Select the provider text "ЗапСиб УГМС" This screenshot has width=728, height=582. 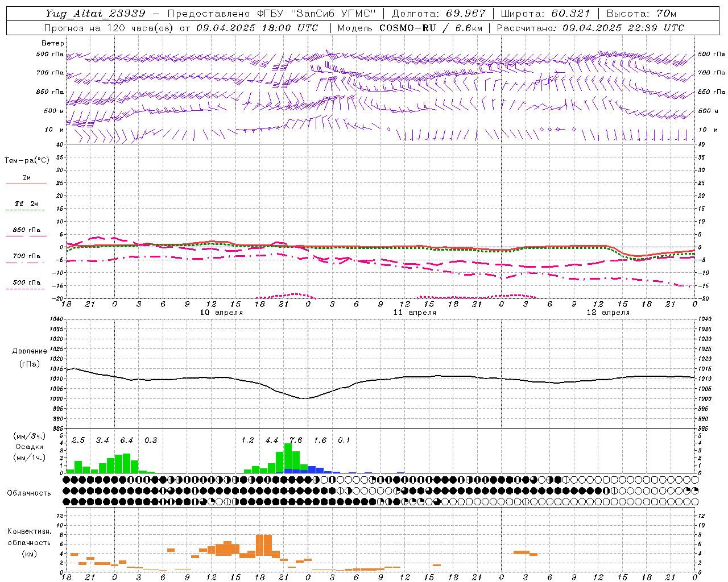click(x=334, y=14)
